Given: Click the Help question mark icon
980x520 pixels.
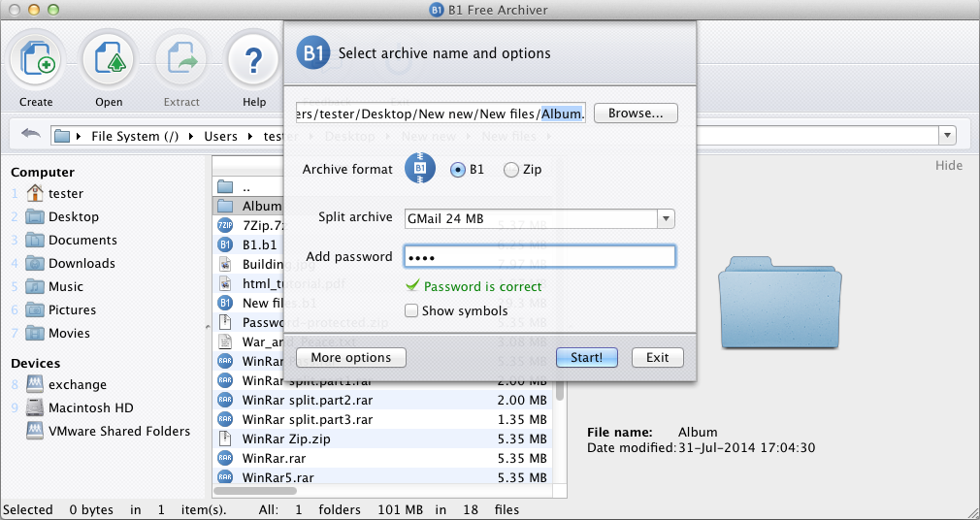Looking at the screenshot, I should click(x=254, y=60).
